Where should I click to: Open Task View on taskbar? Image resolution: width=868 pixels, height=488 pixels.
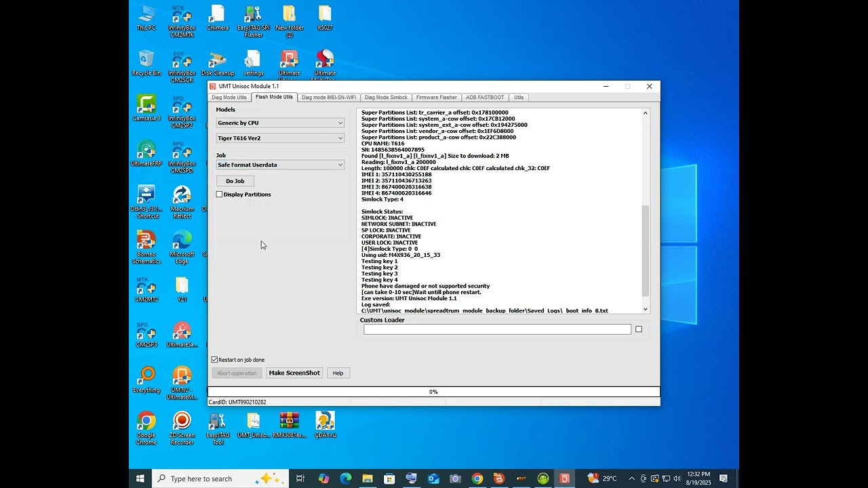click(300, 479)
